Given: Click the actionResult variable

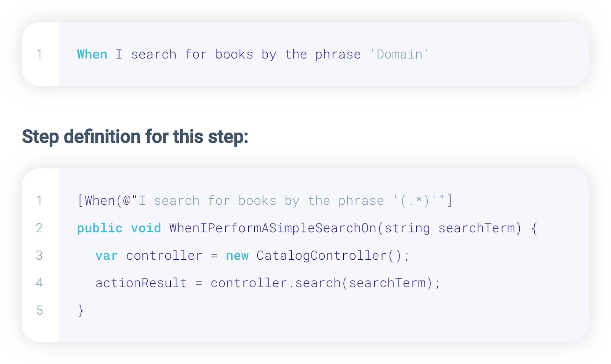Looking at the screenshot, I should tap(141, 283).
